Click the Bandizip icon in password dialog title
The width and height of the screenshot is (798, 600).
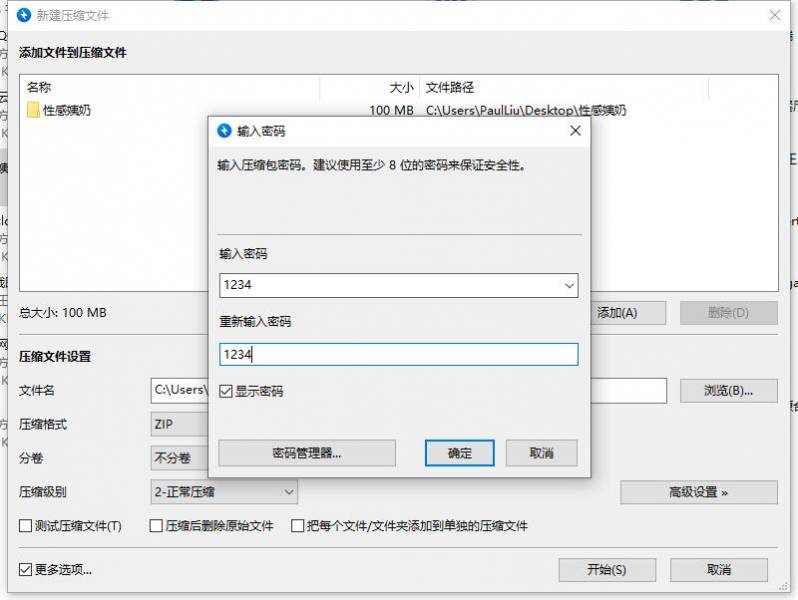223,131
